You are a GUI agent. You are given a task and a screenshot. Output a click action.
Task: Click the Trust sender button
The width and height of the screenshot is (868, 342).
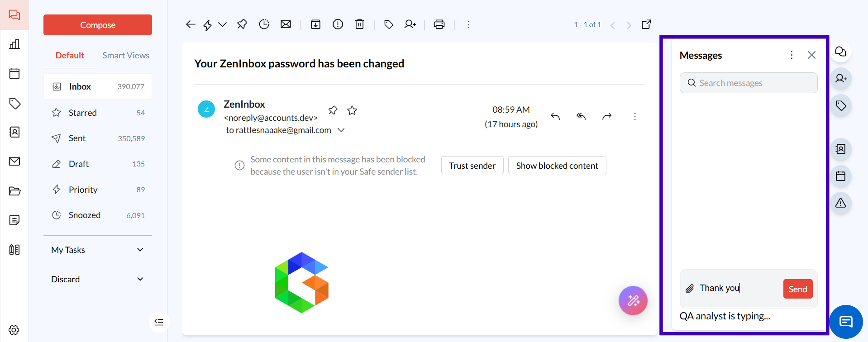472,166
